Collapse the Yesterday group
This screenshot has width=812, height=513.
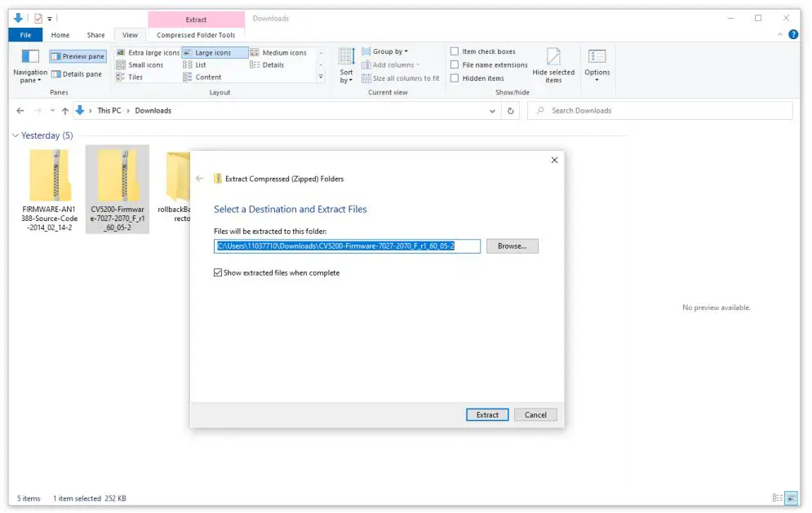15,135
